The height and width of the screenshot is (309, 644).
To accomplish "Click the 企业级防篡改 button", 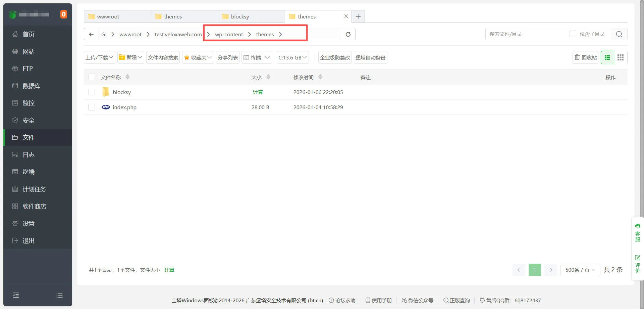I will pos(334,57).
